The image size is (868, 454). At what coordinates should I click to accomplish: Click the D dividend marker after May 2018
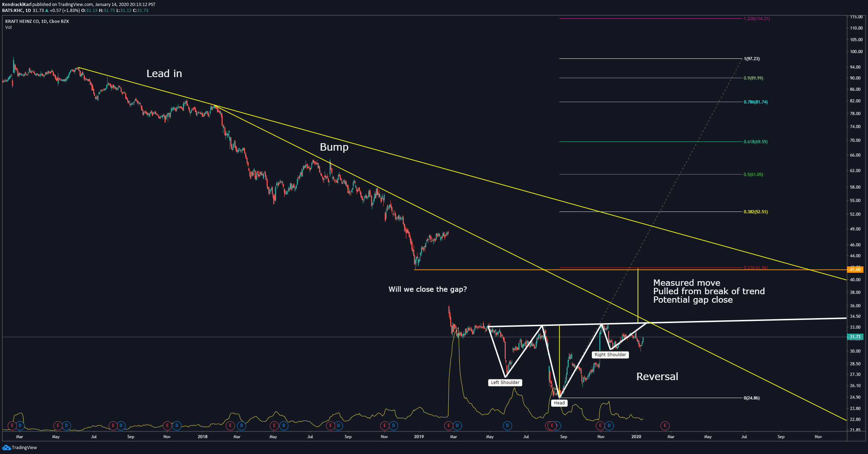[284, 425]
